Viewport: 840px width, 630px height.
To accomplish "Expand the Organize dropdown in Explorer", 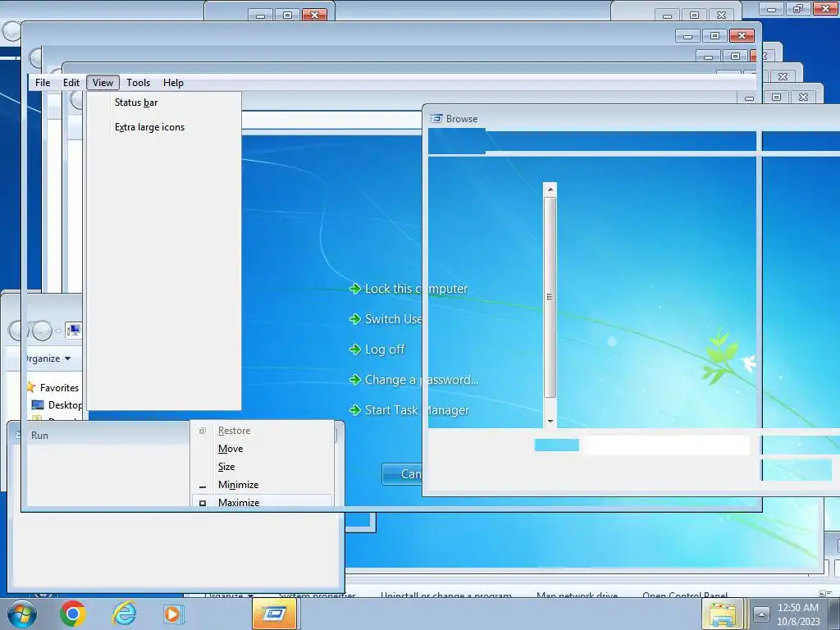I will tap(49, 358).
